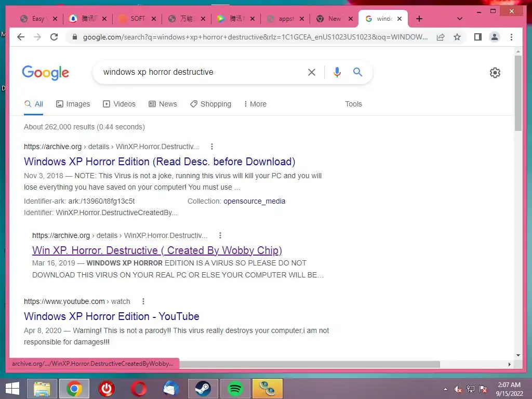Clear the search box with the X
This screenshot has height=399, width=532.
point(312,72)
